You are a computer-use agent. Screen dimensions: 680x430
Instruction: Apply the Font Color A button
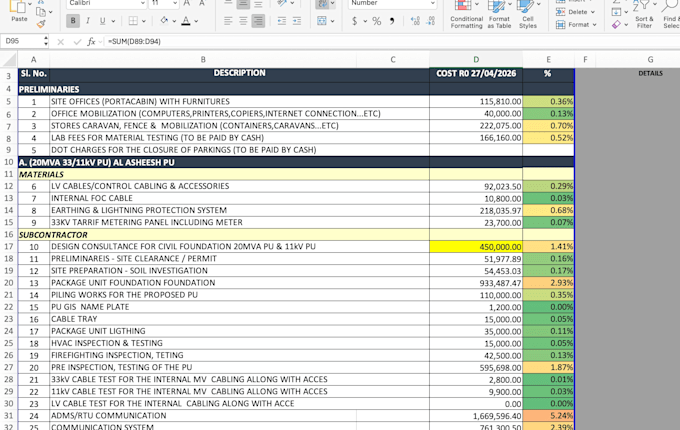coord(186,20)
